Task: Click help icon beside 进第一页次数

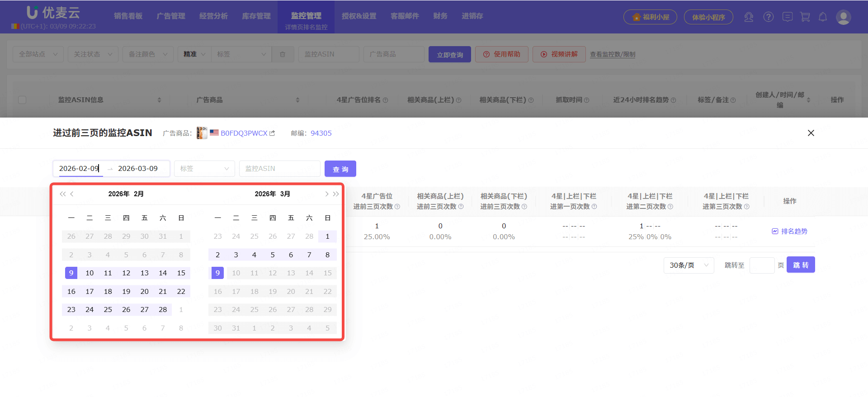Action: tap(594, 207)
